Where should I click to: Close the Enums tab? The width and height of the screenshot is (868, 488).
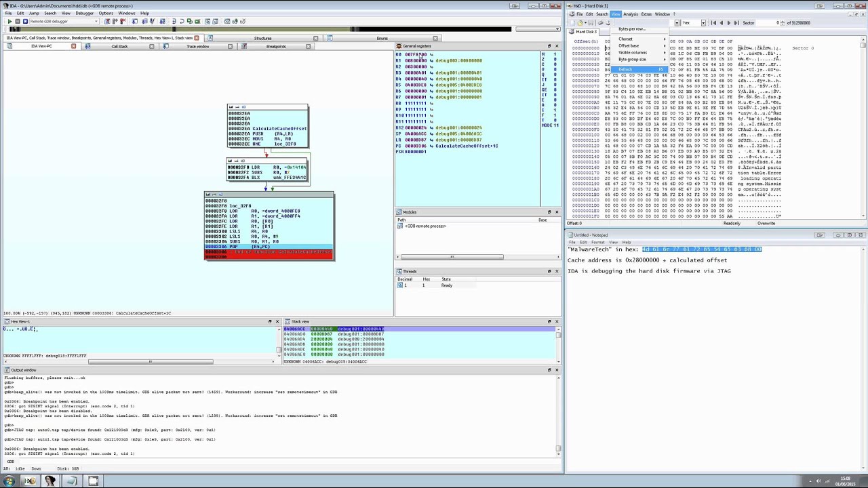(x=435, y=38)
